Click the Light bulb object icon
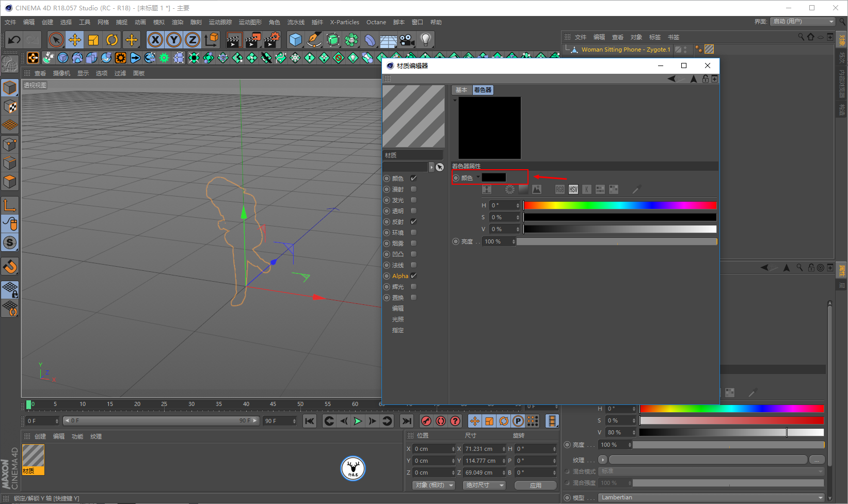Image resolution: width=848 pixels, height=504 pixels. tap(425, 40)
